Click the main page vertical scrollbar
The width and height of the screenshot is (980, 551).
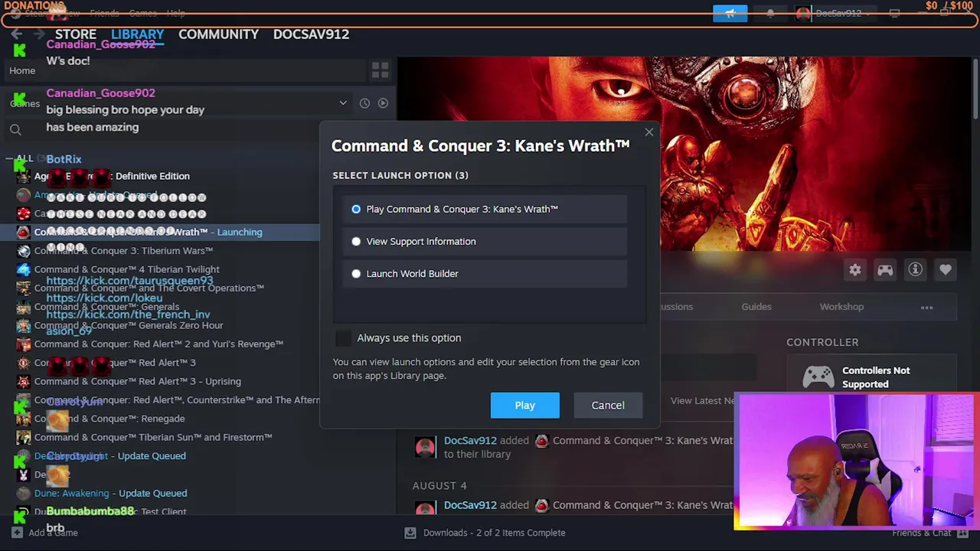click(975, 88)
